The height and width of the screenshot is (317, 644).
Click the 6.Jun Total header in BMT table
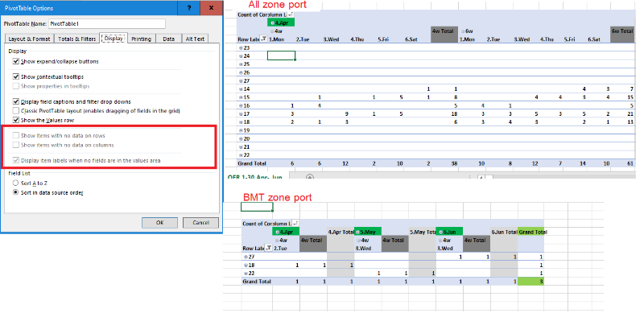pos(504,232)
